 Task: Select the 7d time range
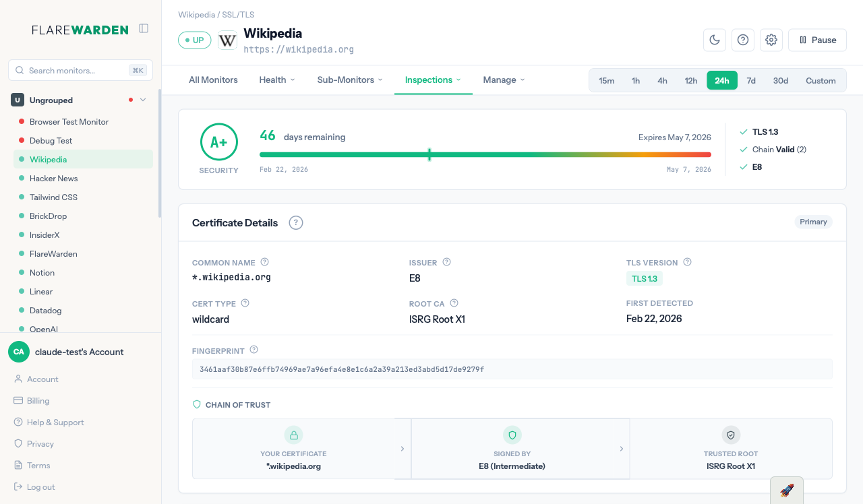click(x=750, y=80)
